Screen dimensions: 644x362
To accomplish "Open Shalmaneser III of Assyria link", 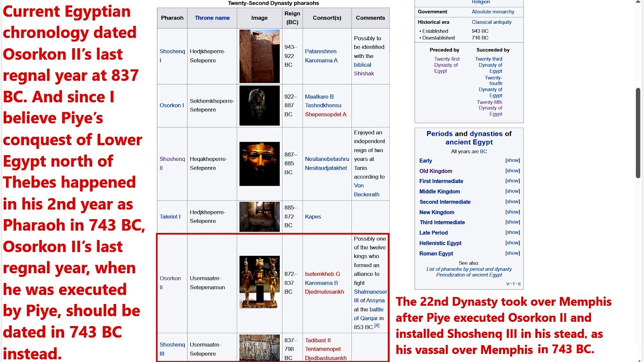I will [x=370, y=296].
